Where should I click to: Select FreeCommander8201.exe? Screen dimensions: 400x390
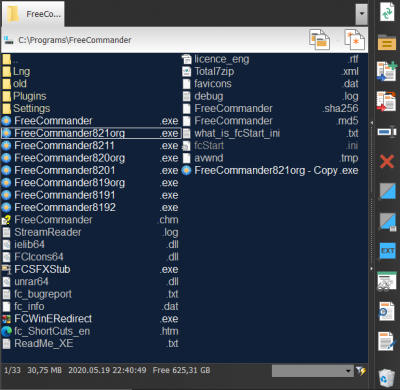[x=91, y=170]
